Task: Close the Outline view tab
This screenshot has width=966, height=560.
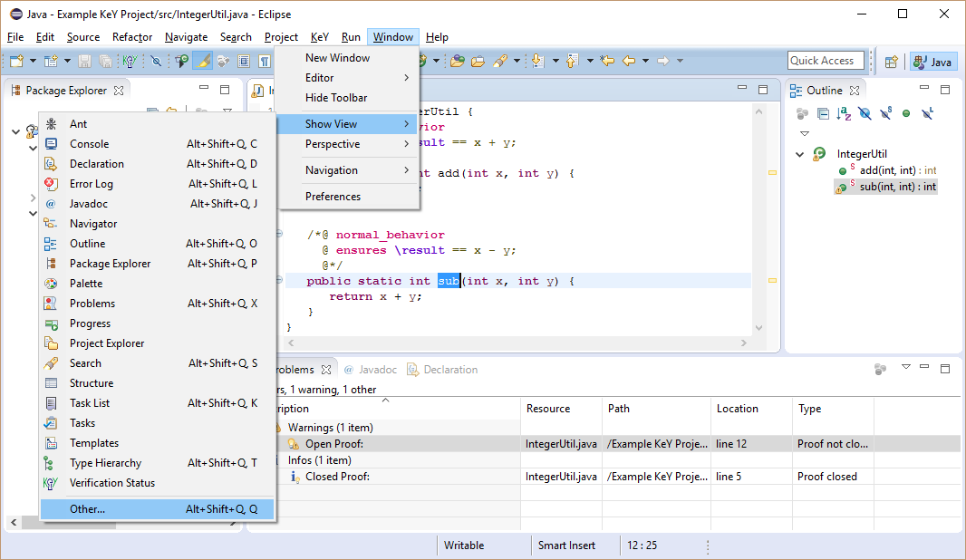Action: pos(855,91)
